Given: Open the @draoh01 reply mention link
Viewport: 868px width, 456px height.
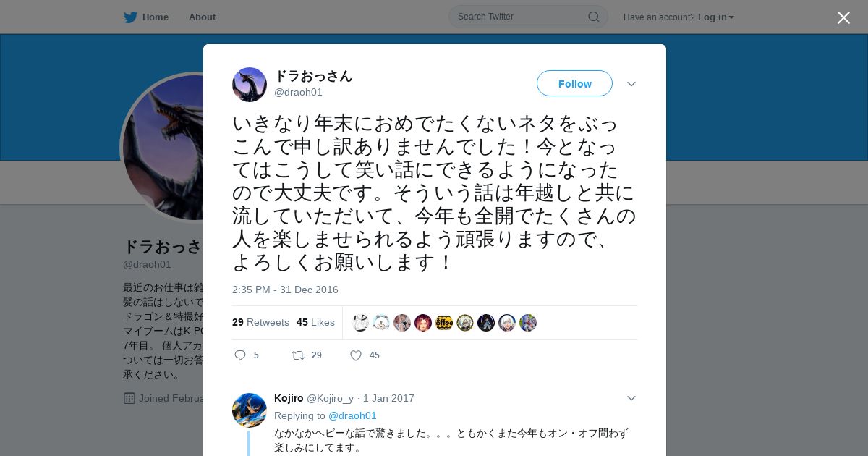Looking at the screenshot, I should point(352,415).
